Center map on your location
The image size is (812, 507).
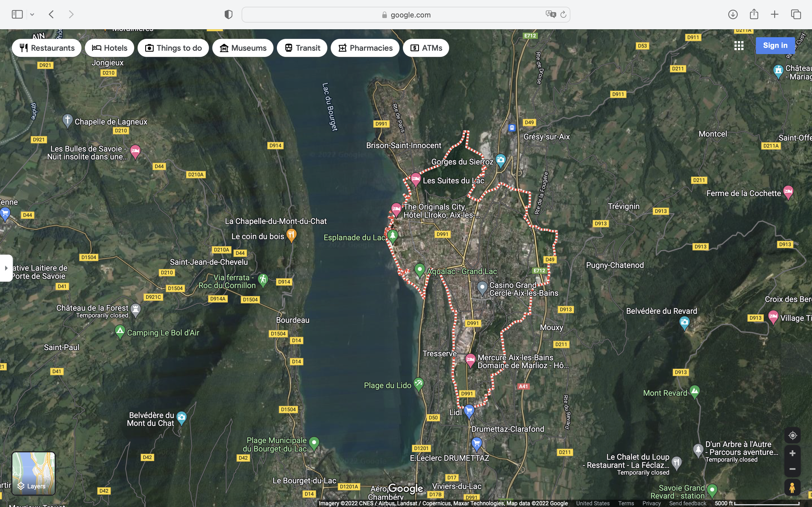[x=793, y=435]
